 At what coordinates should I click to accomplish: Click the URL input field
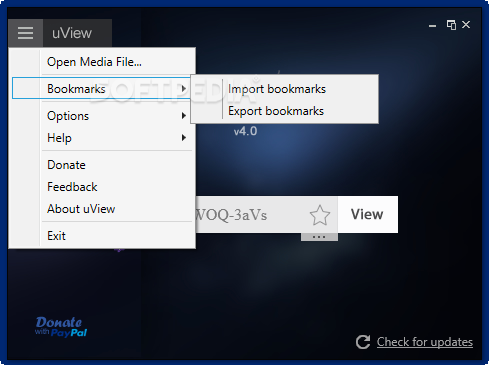click(250, 215)
